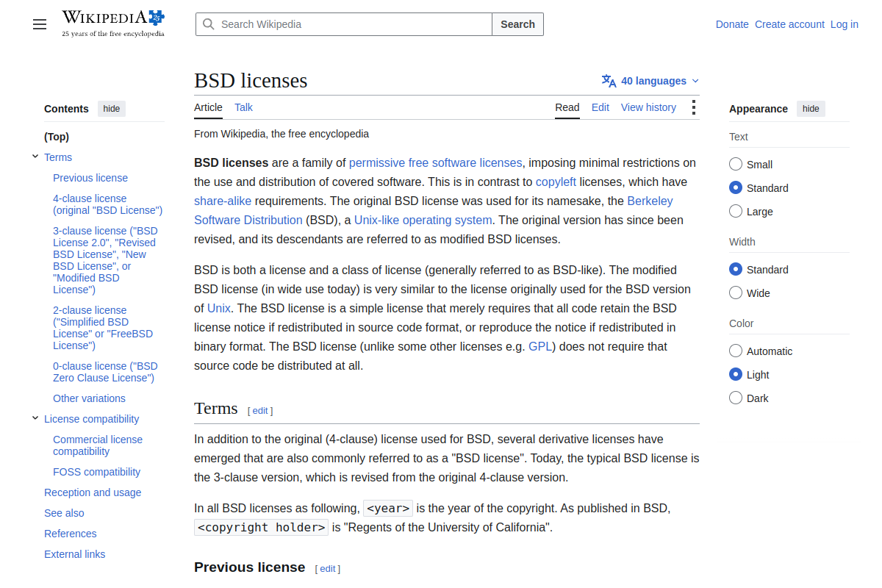Image resolution: width=882 pixels, height=588 pixels.
Task: Click Create account link
Action: [x=789, y=24]
